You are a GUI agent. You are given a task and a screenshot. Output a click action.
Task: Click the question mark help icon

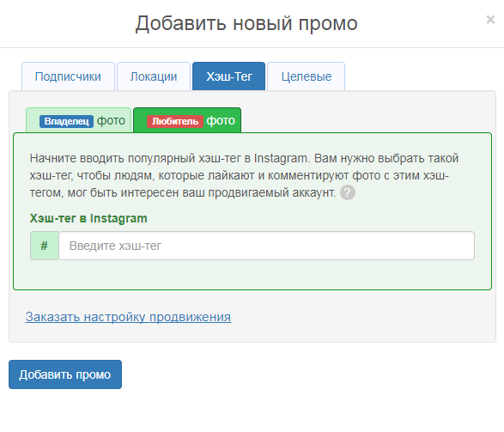[x=348, y=192]
